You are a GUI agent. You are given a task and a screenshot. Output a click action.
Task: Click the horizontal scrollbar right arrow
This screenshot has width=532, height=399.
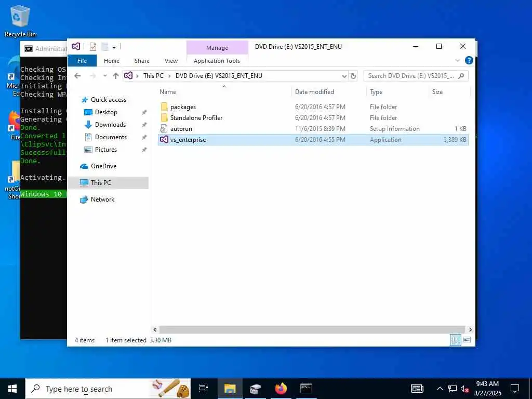point(470,329)
